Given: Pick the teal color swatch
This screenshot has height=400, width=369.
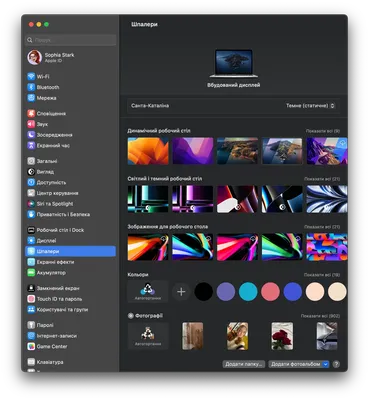Looking at the screenshot, I should click(x=248, y=292).
